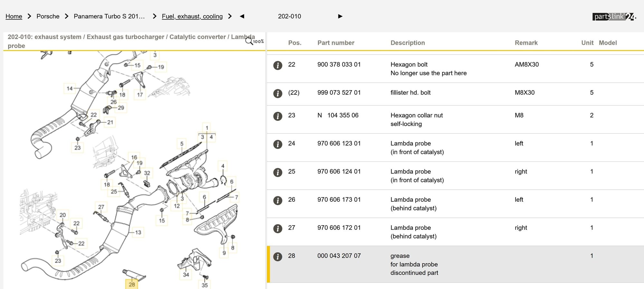This screenshot has height=289, width=644.
Task: Open Fuel, exhaust, cooling breadcrumb link
Action: tap(192, 16)
